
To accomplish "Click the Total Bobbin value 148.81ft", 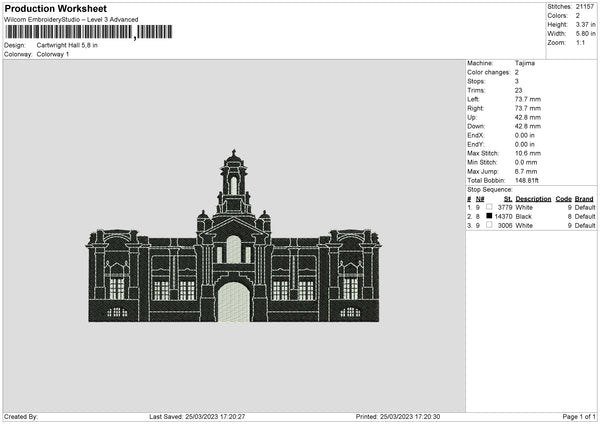I will pos(530,179).
